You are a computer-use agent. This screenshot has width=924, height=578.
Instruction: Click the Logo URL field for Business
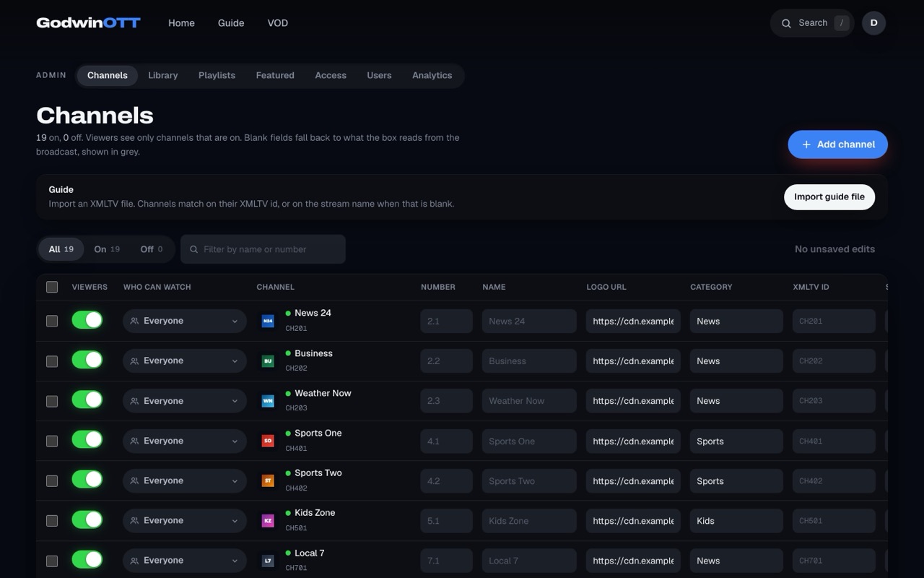[x=633, y=361]
